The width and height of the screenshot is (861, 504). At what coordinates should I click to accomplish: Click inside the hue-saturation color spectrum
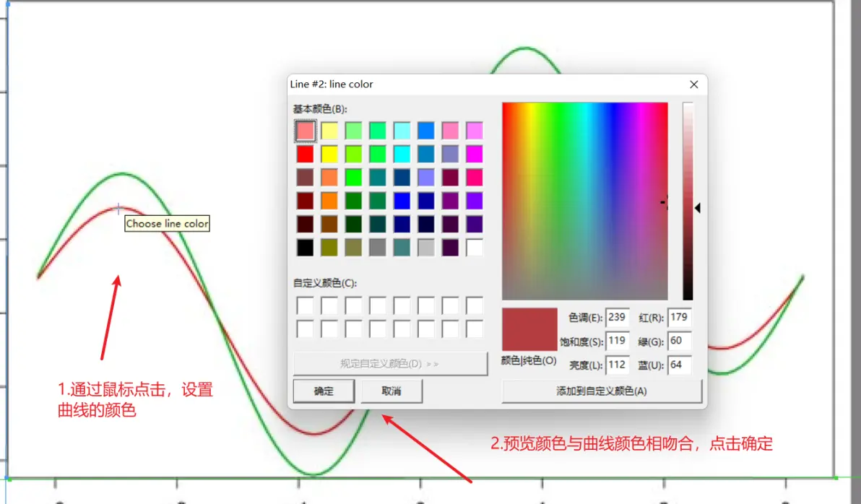(x=585, y=201)
